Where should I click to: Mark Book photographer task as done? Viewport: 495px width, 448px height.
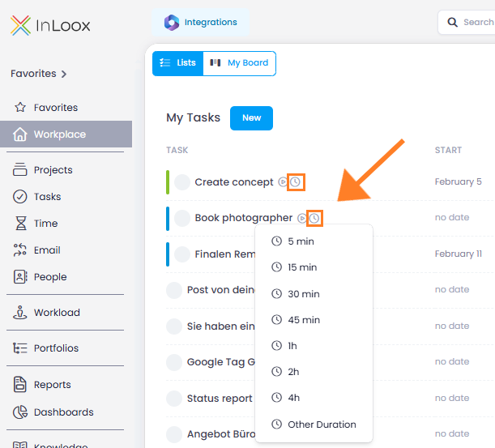pyautogui.click(x=182, y=218)
